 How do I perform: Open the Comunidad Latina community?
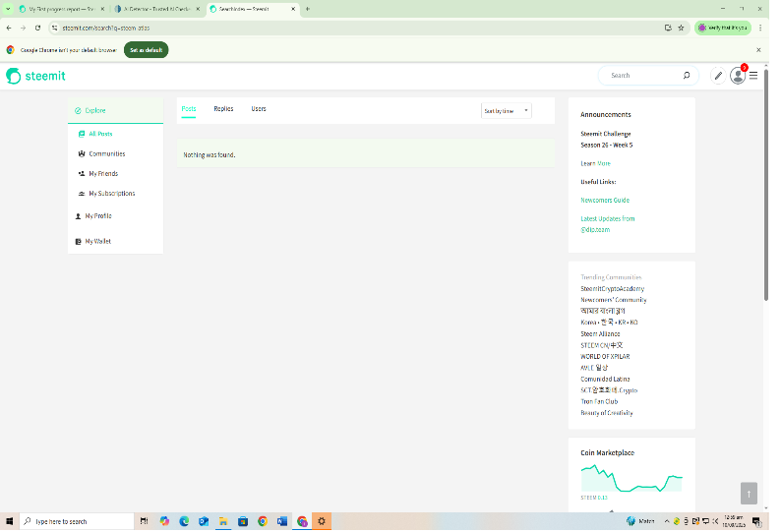point(605,379)
